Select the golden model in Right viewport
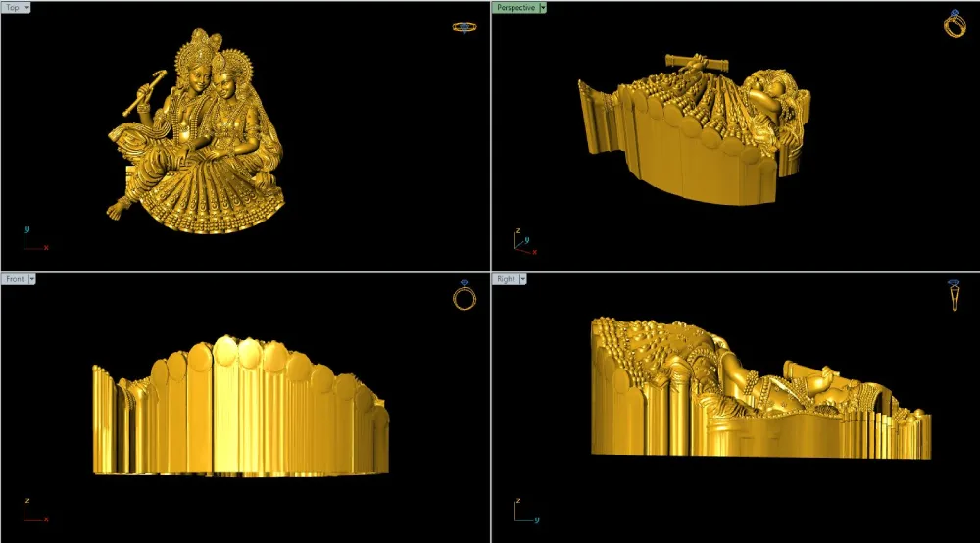The width and height of the screenshot is (980, 543). click(760, 389)
